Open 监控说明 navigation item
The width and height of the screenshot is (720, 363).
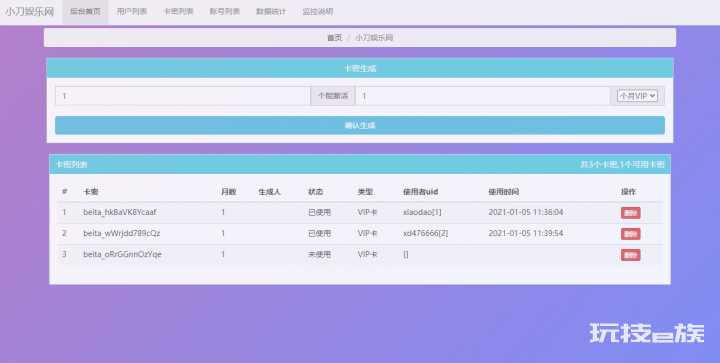tap(317, 12)
